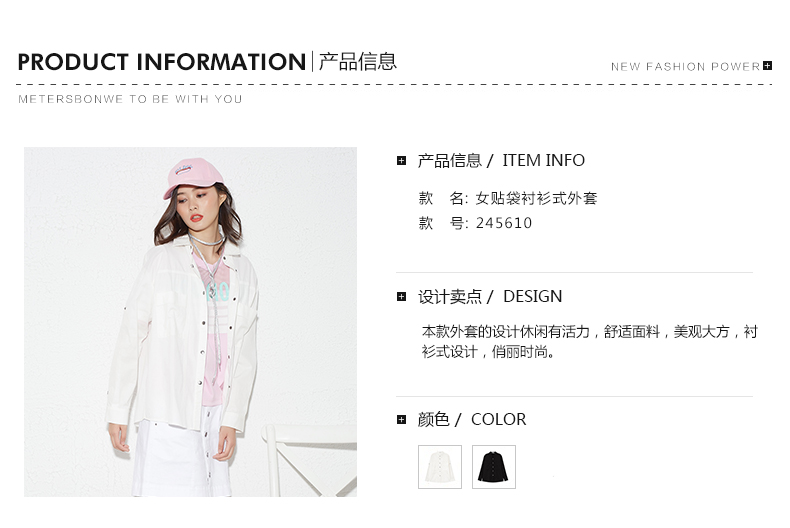Click the 产品信息 title text
This screenshot has height=528, width=790.
pyautogui.click(x=358, y=61)
